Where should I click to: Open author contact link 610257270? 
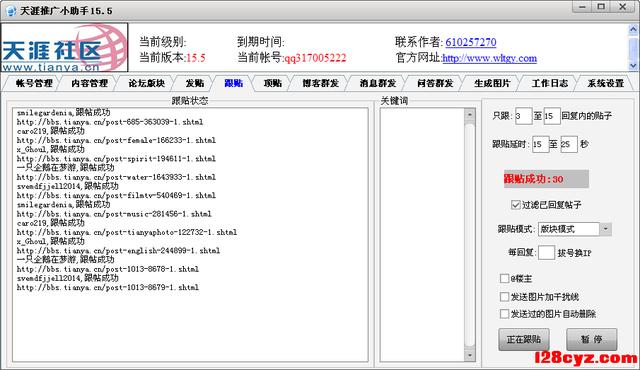point(471,42)
